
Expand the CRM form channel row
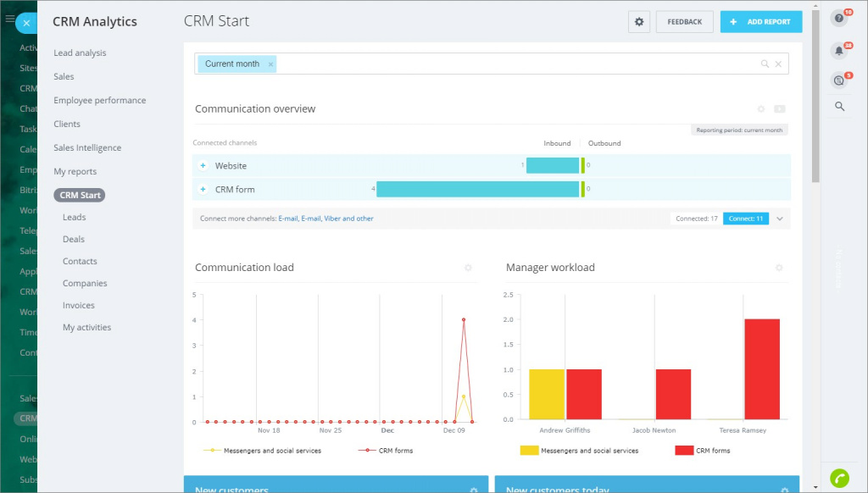[203, 190]
